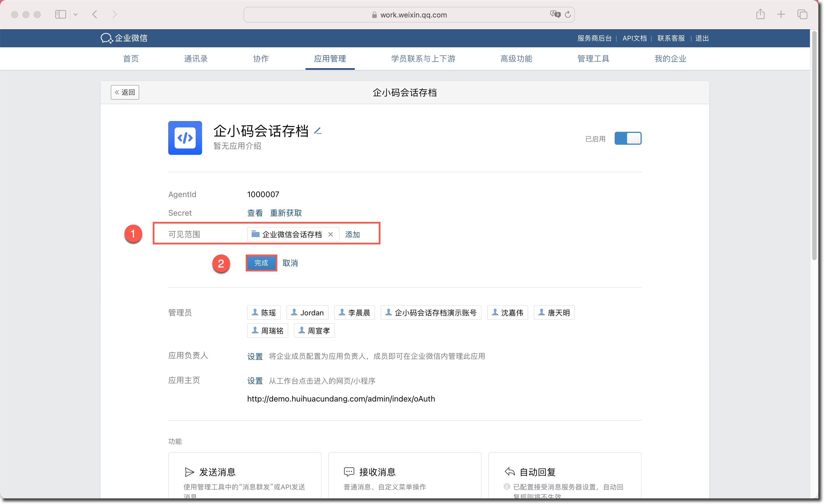The image size is (824, 504).
Task: Click the chat bubble icon of 接收消息
Action: [x=349, y=472]
